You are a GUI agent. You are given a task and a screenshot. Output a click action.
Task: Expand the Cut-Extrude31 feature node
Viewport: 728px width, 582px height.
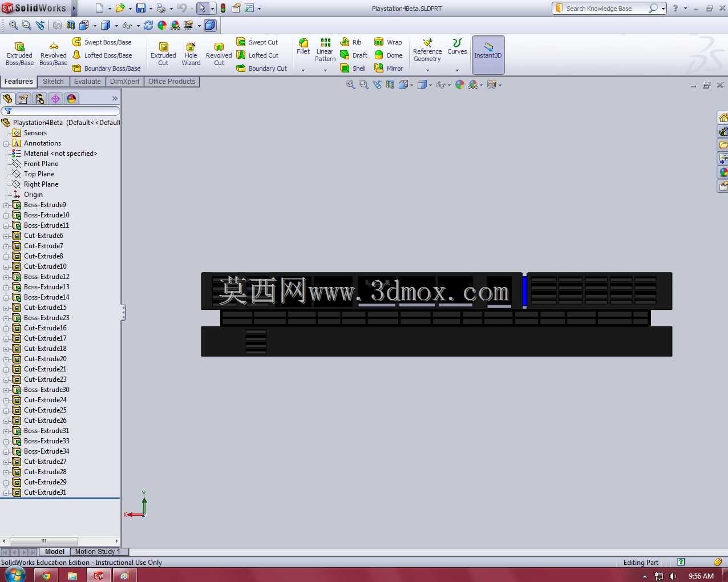[6, 492]
